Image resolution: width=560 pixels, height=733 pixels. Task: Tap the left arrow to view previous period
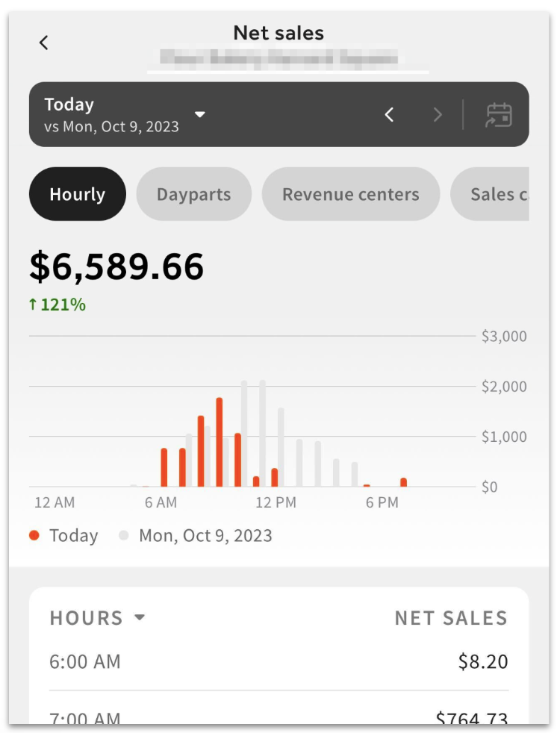click(389, 114)
